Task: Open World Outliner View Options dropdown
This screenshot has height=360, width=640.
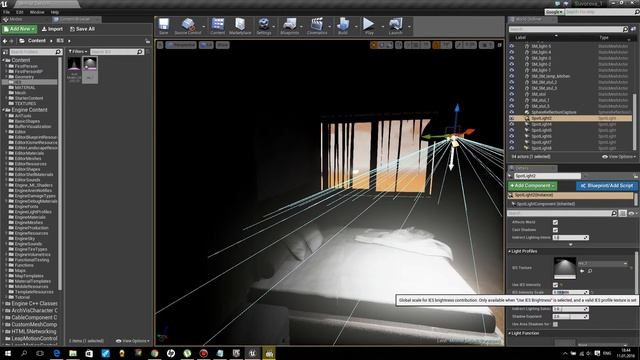Action: pos(619,157)
